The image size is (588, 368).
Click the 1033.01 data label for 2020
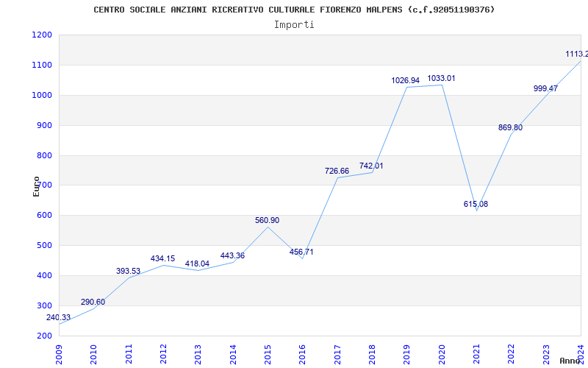(442, 78)
